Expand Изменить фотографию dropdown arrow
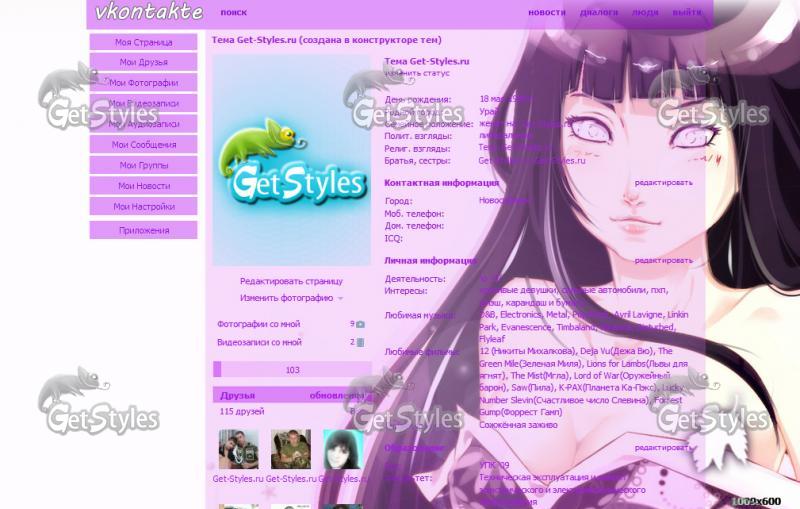 (340, 298)
